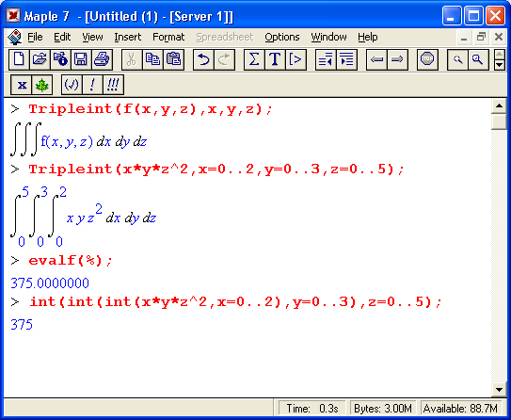511x420 pixels.
Task: Click the Tripleint(x*y*z^2...) input line
Action: [216, 170]
